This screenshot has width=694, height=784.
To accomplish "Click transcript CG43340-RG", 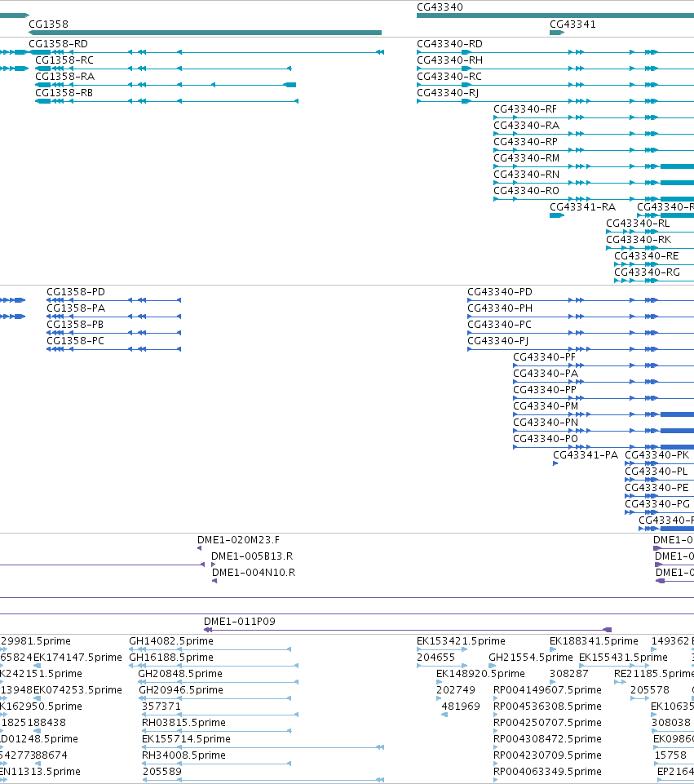I will (x=647, y=272).
